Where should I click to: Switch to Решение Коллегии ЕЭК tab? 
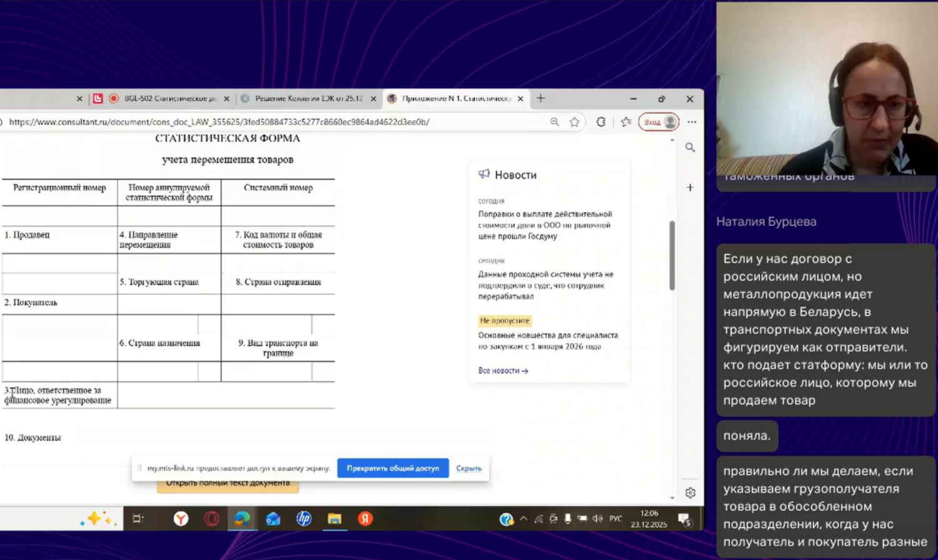coord(308,99)
